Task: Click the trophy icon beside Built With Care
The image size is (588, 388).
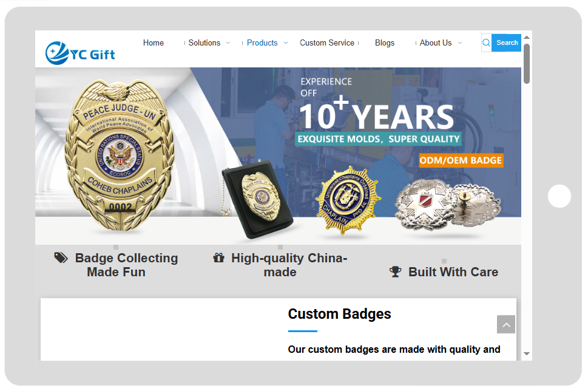Action: point(395,271)
